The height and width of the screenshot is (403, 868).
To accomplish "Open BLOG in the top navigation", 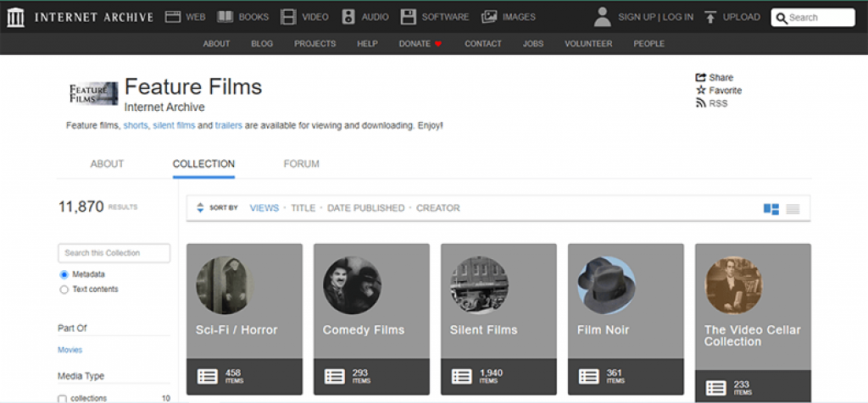I will [x=262, y=44].
